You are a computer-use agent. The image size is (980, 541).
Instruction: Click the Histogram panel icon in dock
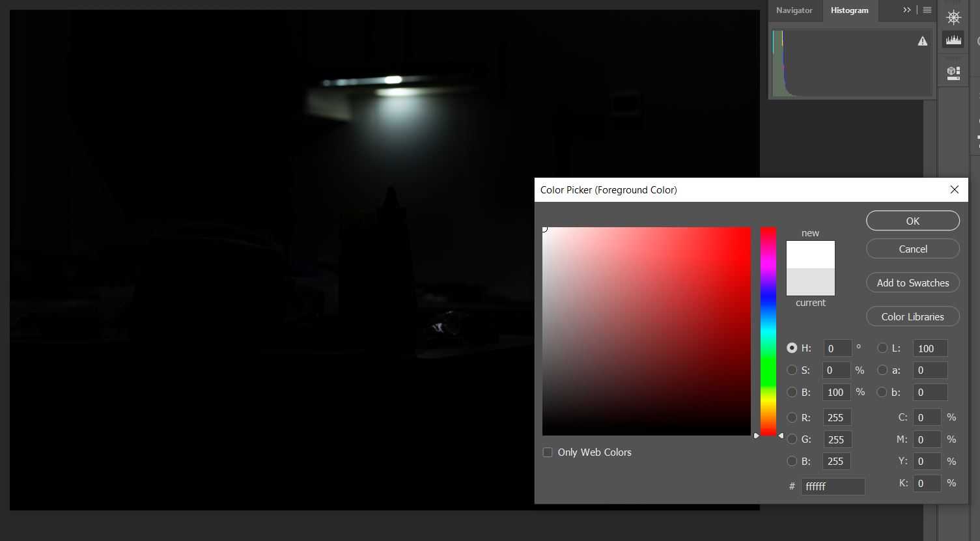point(953,40)
